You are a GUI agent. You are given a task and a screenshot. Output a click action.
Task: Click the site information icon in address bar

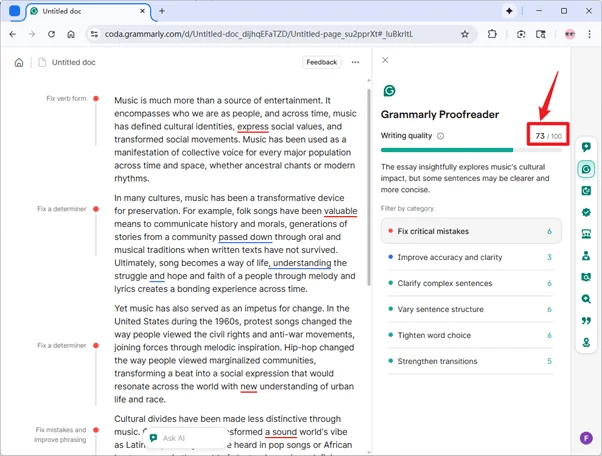coord(94,34)
